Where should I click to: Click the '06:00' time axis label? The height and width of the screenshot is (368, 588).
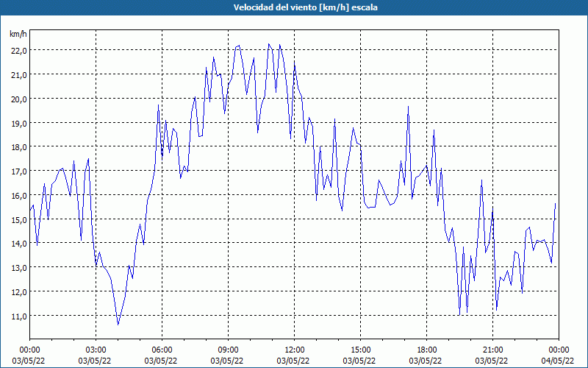(x=162, y=350)
